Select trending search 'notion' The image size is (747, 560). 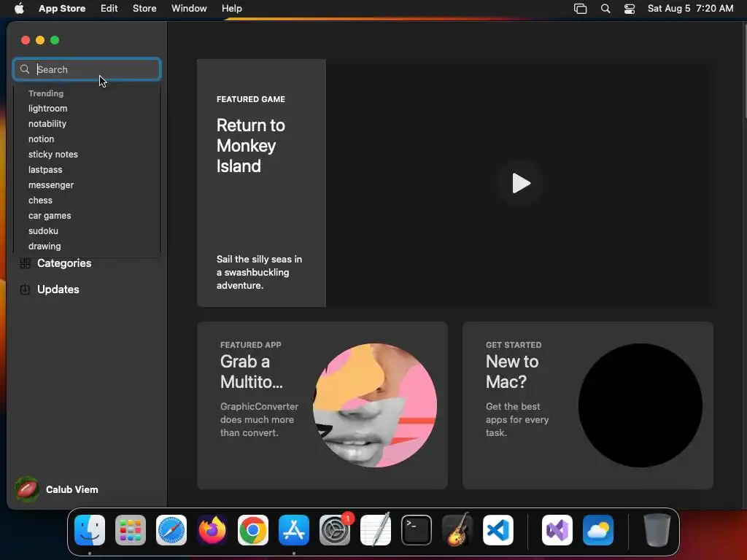pyautogui.click(x=41, y=139)
